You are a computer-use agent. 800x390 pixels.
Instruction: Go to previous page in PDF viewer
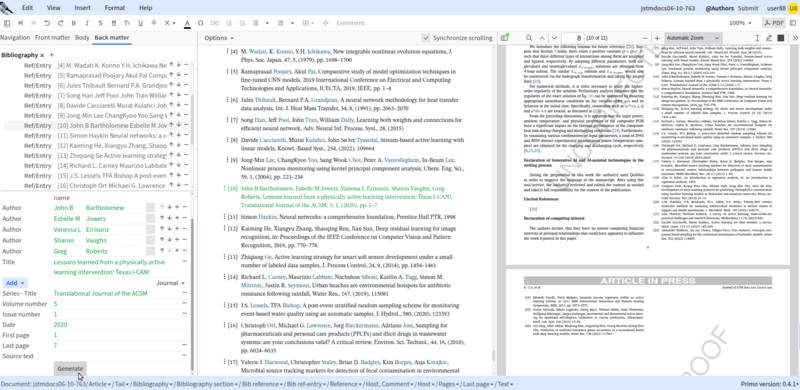(541, 38)
